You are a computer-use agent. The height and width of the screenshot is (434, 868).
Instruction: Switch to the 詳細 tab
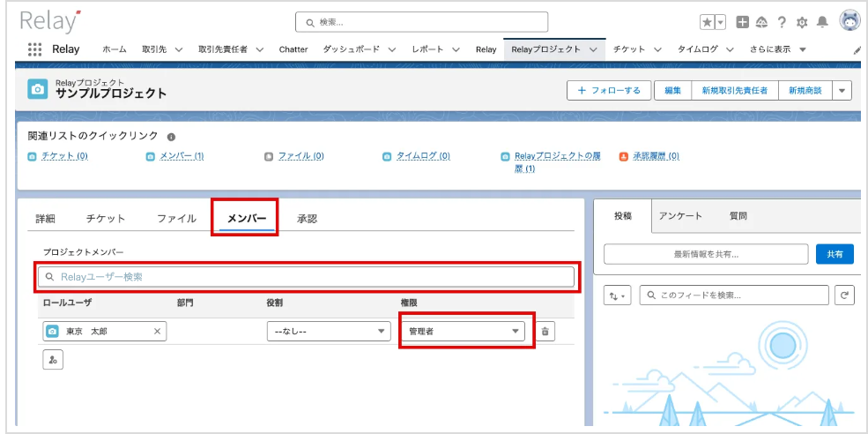click(x=46, y=219)
